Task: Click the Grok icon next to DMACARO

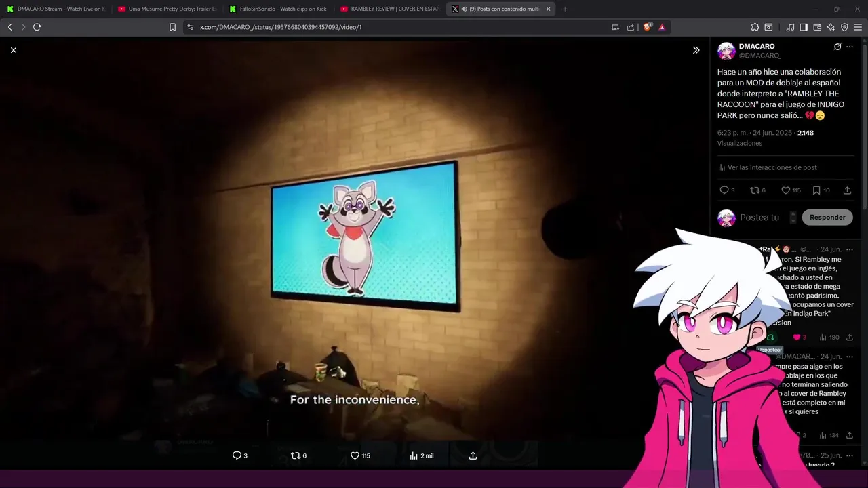Action: [x=837, y=47]
